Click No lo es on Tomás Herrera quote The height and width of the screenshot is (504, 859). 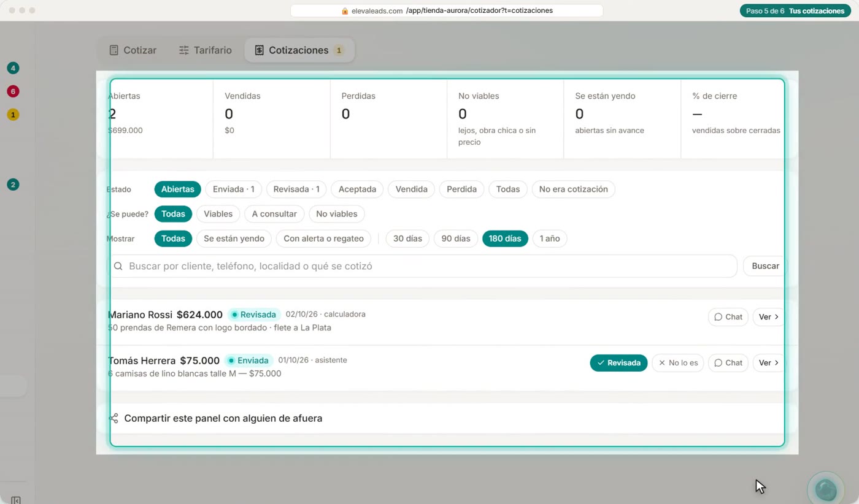pyautogui.click(x=678, y=363)
